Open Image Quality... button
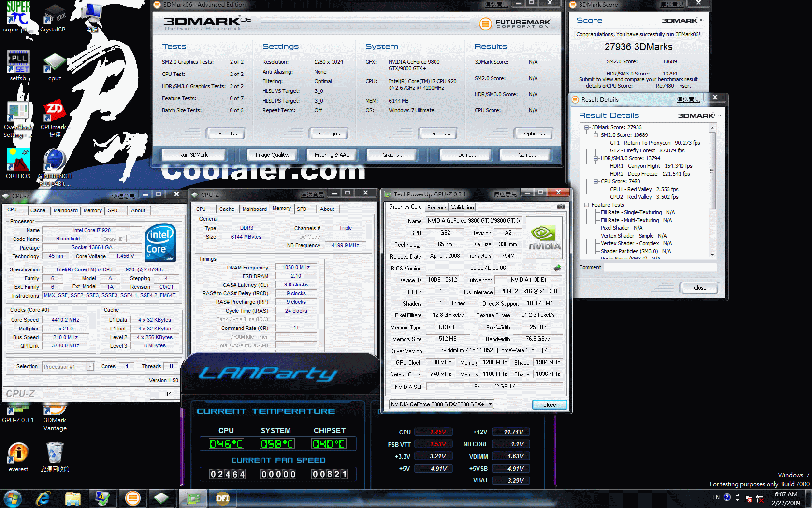 click(274, 155)
